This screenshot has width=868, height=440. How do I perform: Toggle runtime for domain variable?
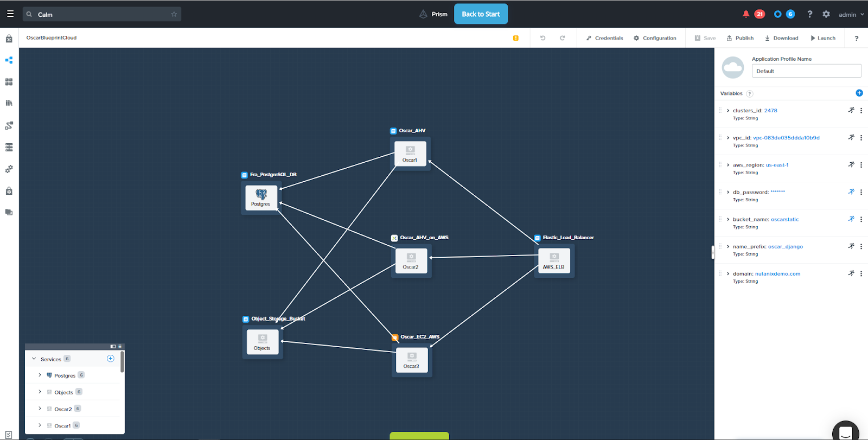851,273
